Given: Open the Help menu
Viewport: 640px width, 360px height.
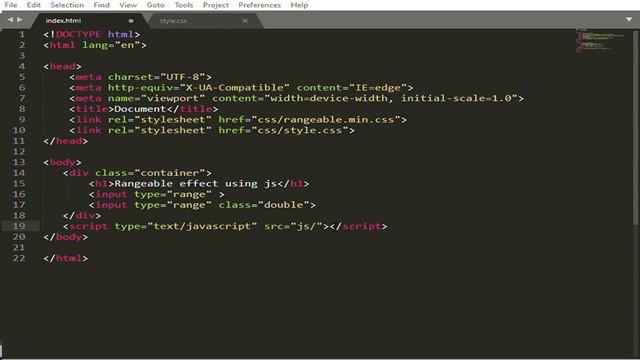Looking at the screenshot, I should coord(299,5).
